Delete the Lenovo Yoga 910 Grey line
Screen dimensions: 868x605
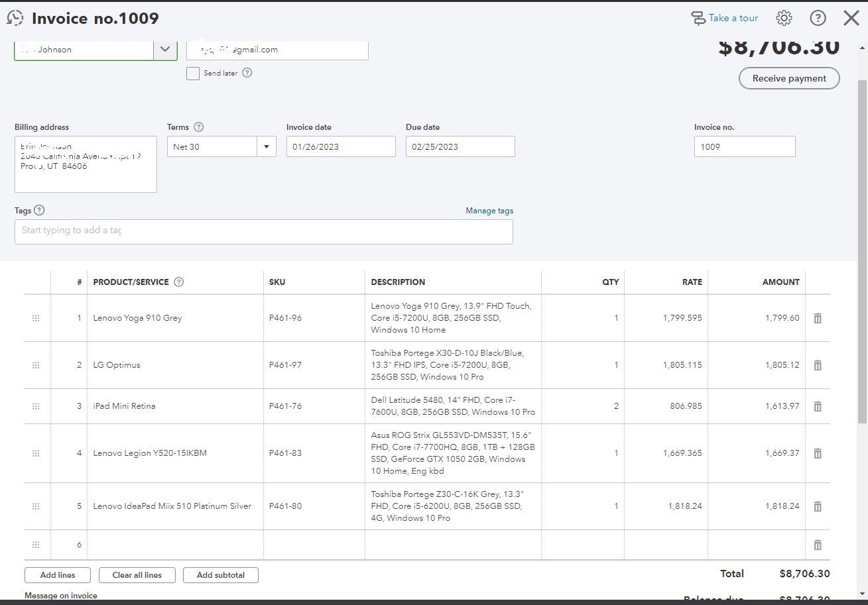pyautogui.click(x=818, y=318)
